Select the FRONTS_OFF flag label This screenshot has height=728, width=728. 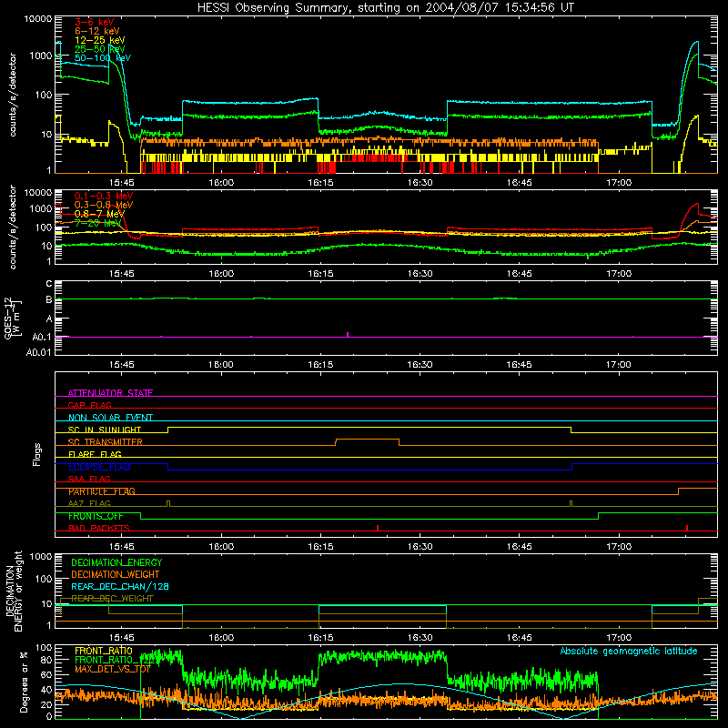pos(96,516)
